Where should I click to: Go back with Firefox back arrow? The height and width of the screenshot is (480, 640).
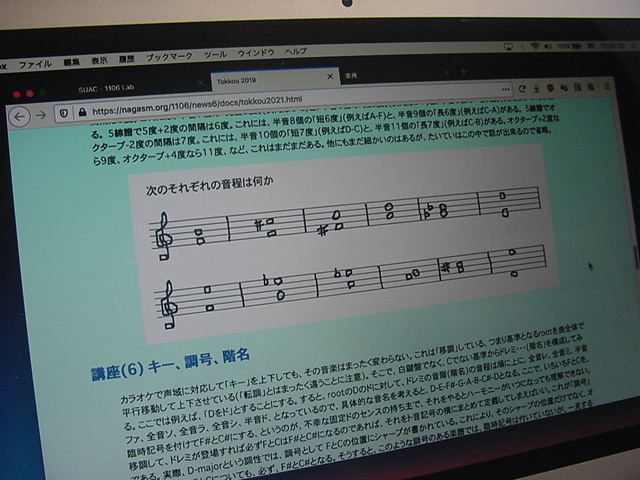click(x=19, y=117)
